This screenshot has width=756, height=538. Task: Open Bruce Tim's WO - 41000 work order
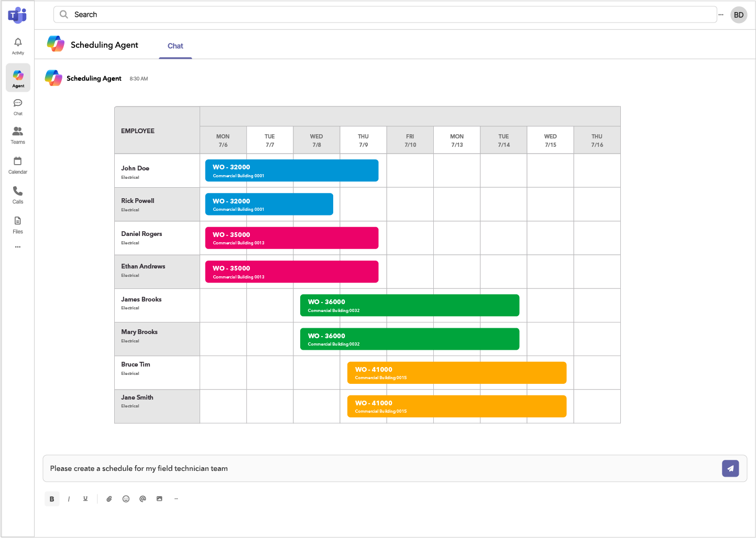point(457,373)
